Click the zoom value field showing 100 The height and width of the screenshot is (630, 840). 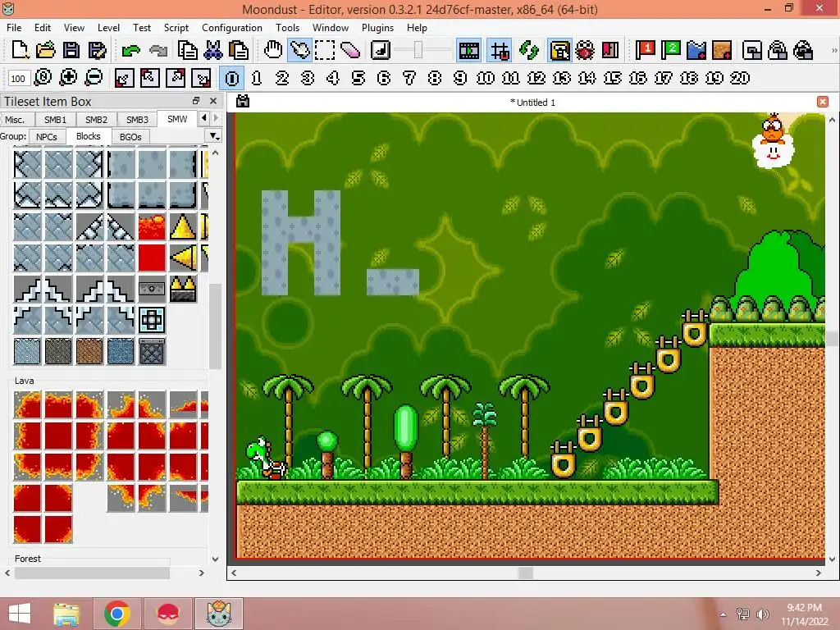coord(18,78)
